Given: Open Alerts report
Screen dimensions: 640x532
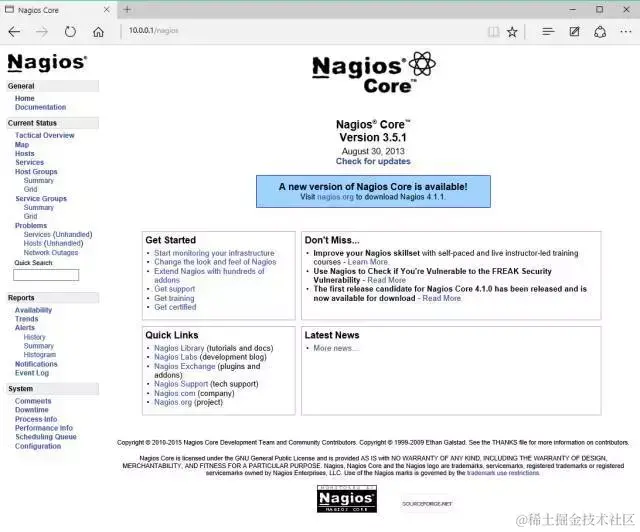Looking at the screenshot, I should click(25, 327).
